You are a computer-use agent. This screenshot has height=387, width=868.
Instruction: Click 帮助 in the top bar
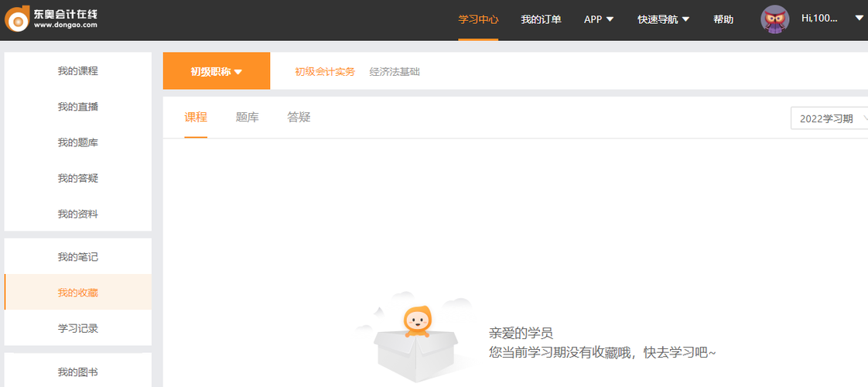(723, 19)
